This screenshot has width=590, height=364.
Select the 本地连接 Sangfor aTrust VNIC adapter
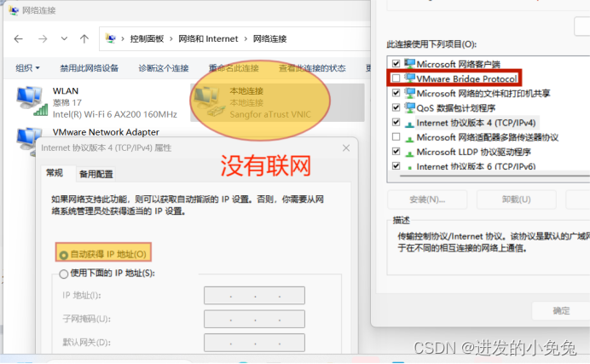277,102
